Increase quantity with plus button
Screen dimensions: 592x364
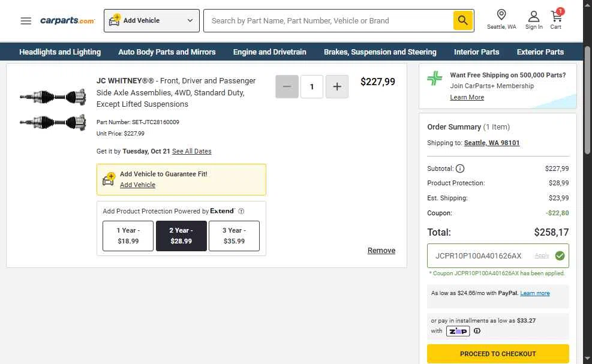pos(336,86)
